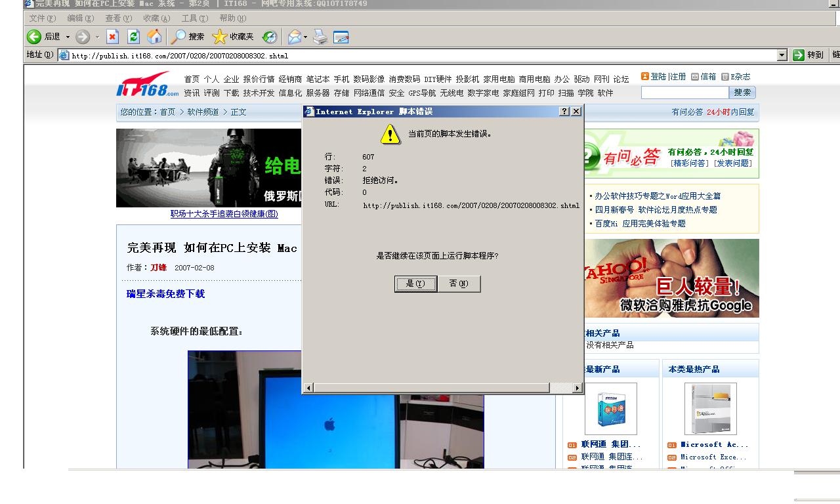Open the 瑞星杀毒免费下载 link

click(166, 295)
